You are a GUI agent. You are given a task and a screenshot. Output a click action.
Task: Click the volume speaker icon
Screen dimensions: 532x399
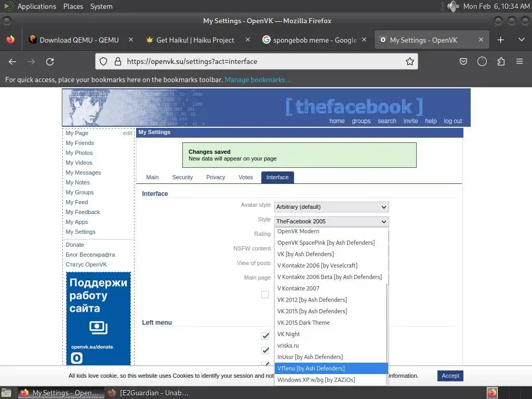tap(453, 6)
